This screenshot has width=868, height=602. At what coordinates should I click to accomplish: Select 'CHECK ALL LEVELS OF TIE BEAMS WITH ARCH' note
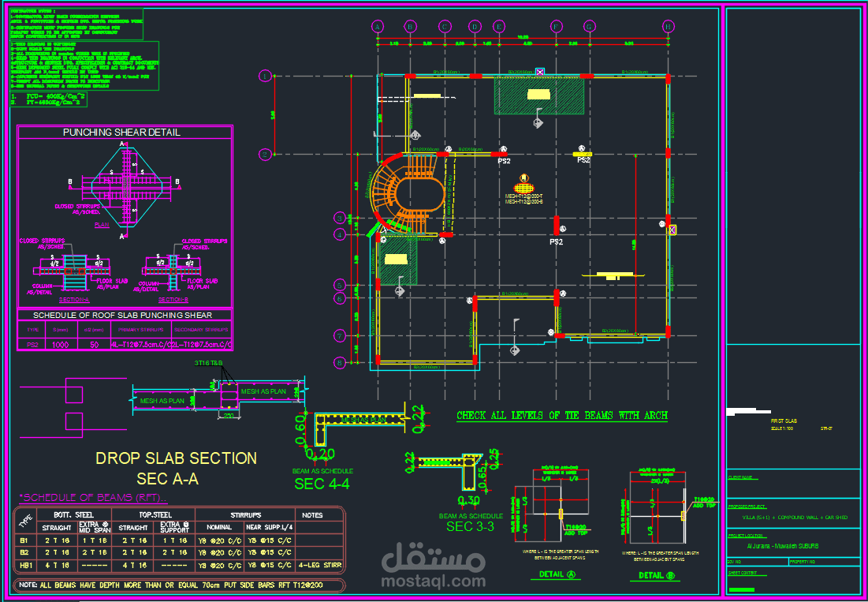[x=562, y=415]
